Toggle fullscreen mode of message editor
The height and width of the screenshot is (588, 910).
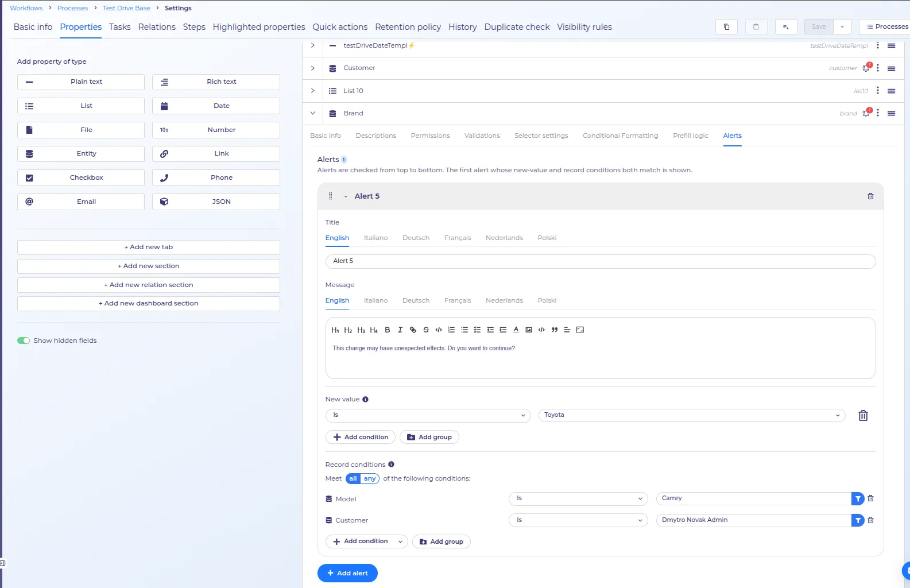click(580, 330)
